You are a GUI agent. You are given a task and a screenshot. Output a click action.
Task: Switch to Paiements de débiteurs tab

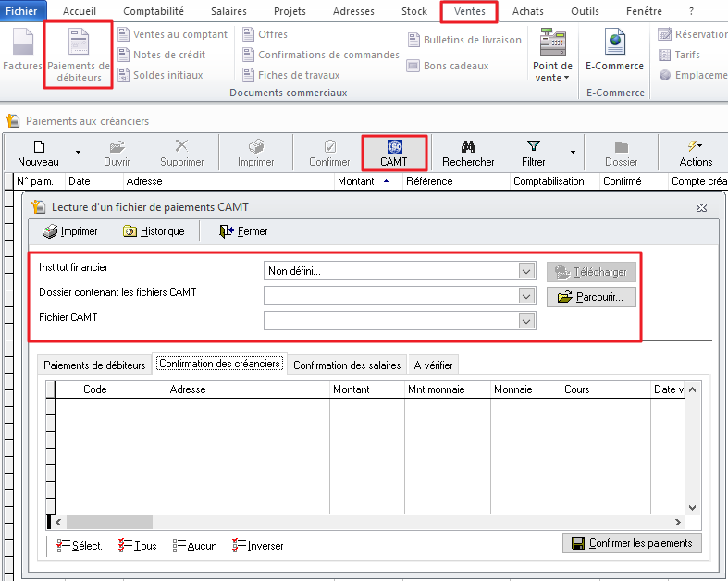click(x=94, y=365)
